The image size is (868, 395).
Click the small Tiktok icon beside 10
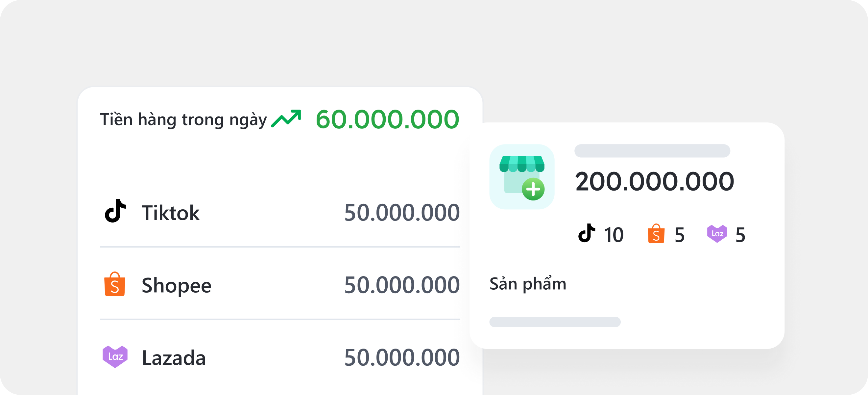pos(586,233)
